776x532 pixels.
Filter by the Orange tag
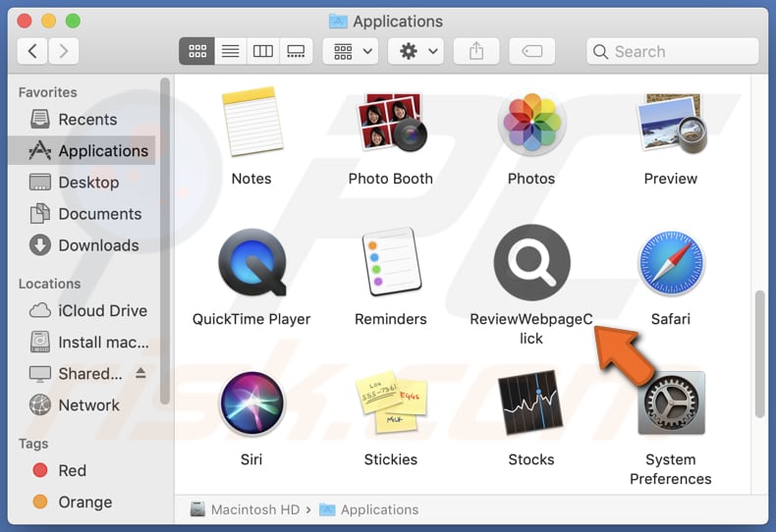[x=82, y=502]
